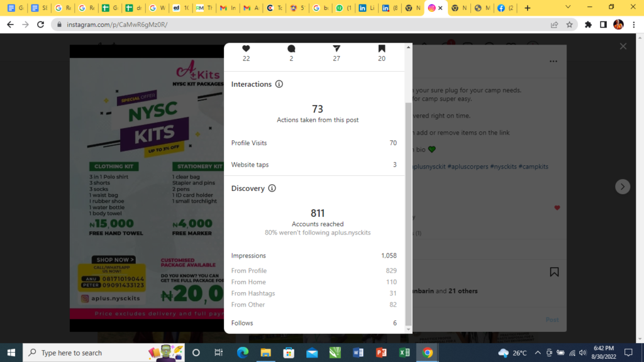Image resolution: width=644 pixels, height=362 pixels.
Task: Open Chrome three-dot menu
Action: (634, 25)
